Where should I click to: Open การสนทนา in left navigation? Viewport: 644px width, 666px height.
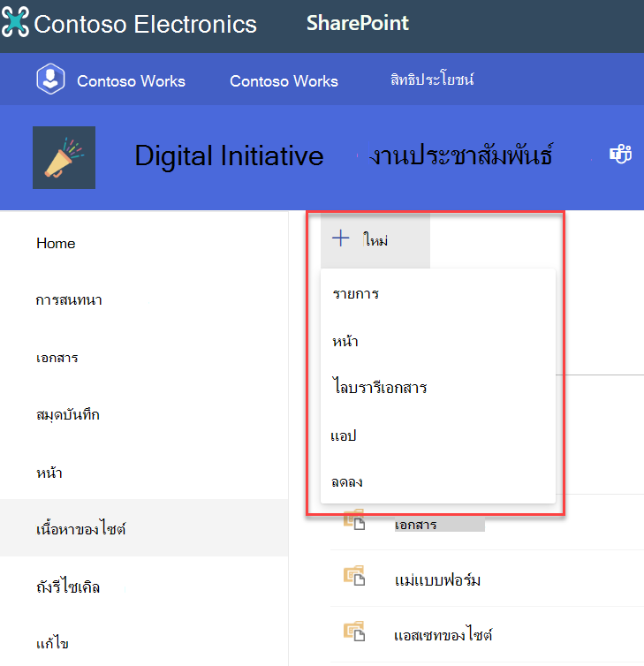(x=69, y=299)
